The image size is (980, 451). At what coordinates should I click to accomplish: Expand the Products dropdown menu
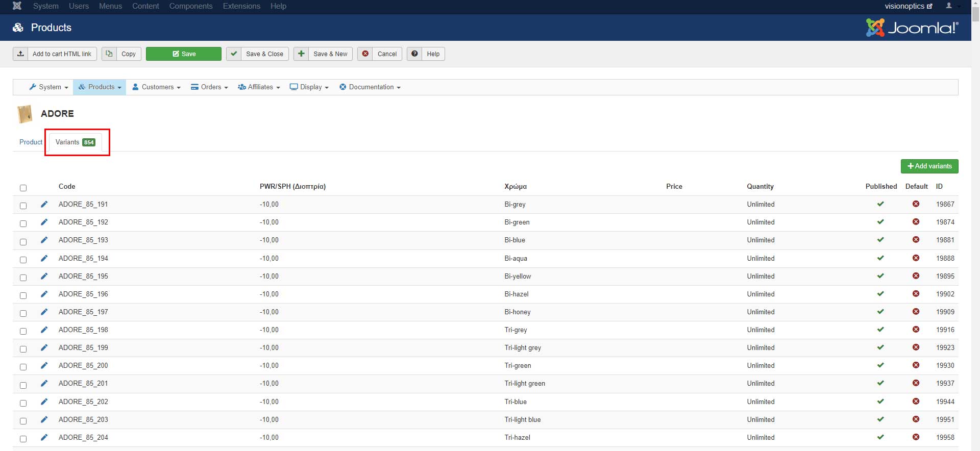[100, 87]
